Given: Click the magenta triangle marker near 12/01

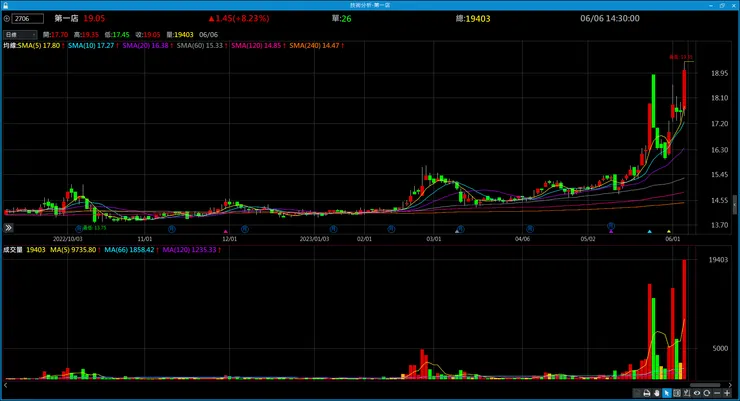Looking at the screenshot, I should (x=226, y=232).
